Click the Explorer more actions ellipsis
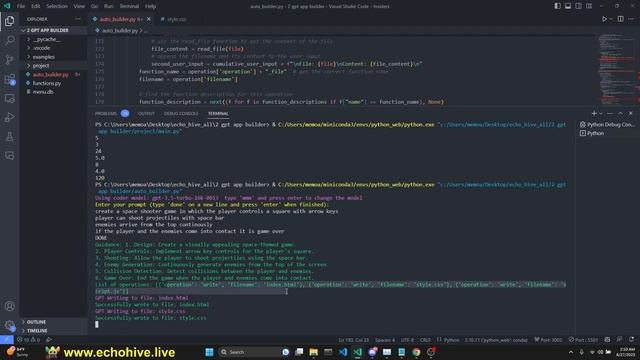This screenshot has width=640, height=360. tap(78, 19)
